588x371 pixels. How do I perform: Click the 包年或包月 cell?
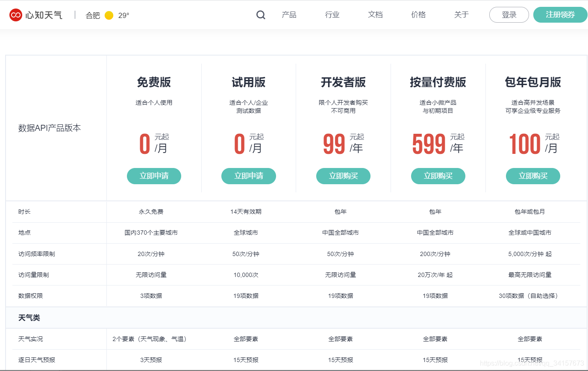(530, 212)
